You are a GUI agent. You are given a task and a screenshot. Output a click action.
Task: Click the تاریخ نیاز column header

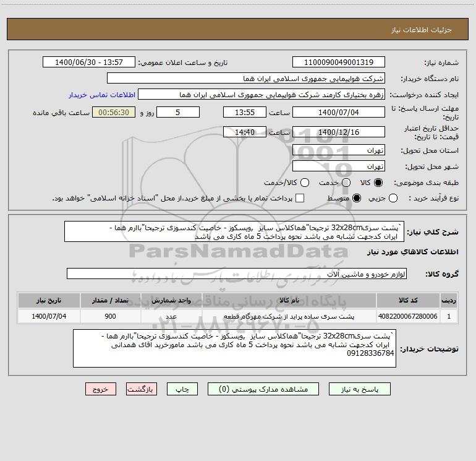tap(49, 301)
